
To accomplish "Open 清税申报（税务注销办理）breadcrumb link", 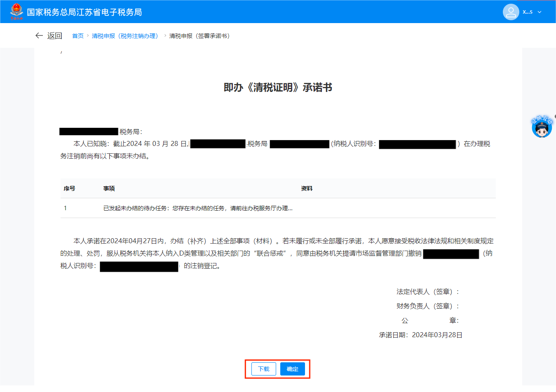I will [x=126, y=36].
